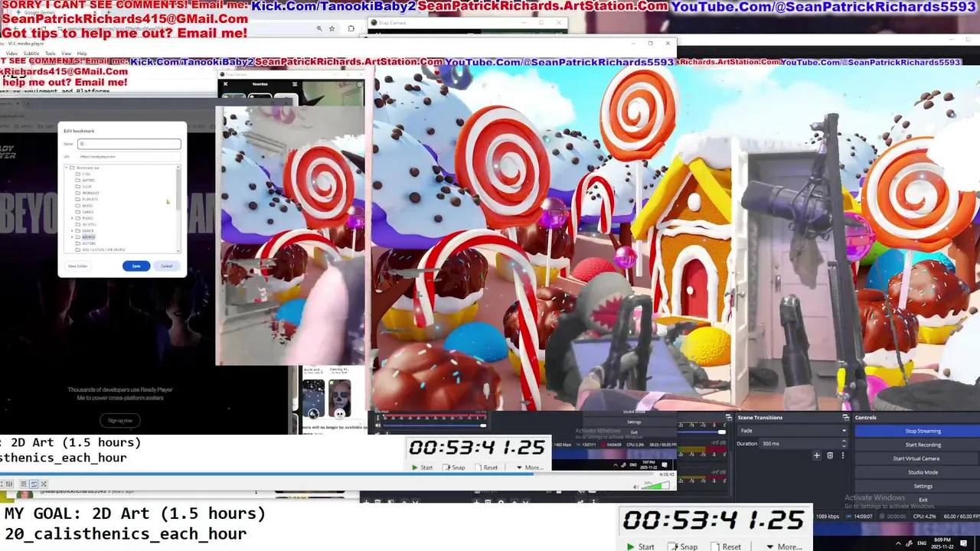Open the VLC Subtitle menu
Screen dimensions: 980x551
click(31, 54)
